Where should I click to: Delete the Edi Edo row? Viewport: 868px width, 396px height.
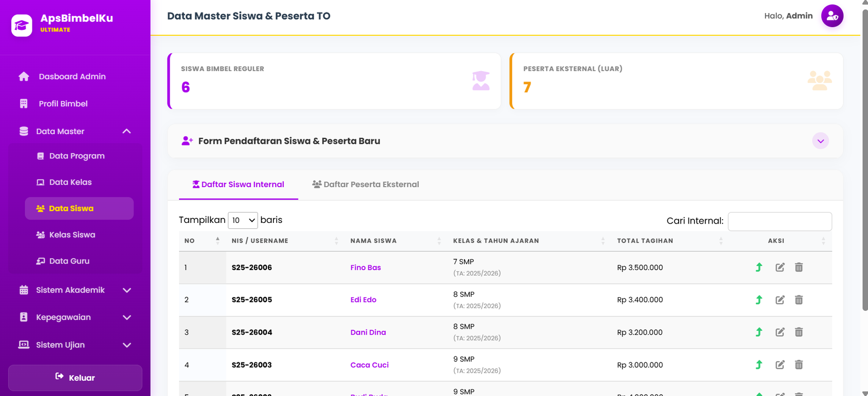click(x=799, y=299)
